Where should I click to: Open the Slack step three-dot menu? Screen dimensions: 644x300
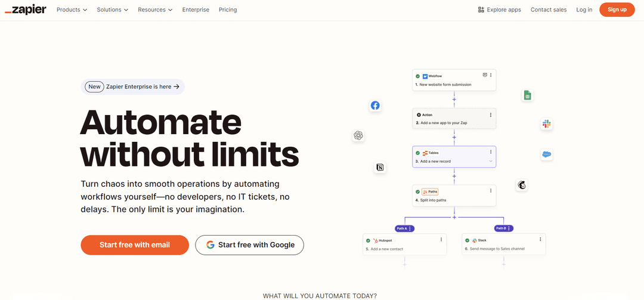click(540, 239)
